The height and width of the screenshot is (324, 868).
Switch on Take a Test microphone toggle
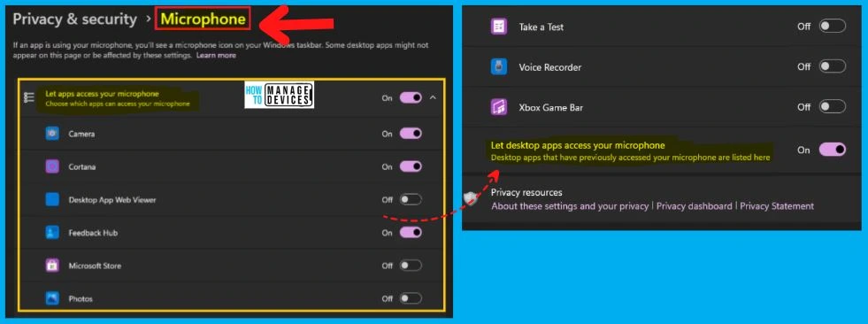click(x=833, y=26)
